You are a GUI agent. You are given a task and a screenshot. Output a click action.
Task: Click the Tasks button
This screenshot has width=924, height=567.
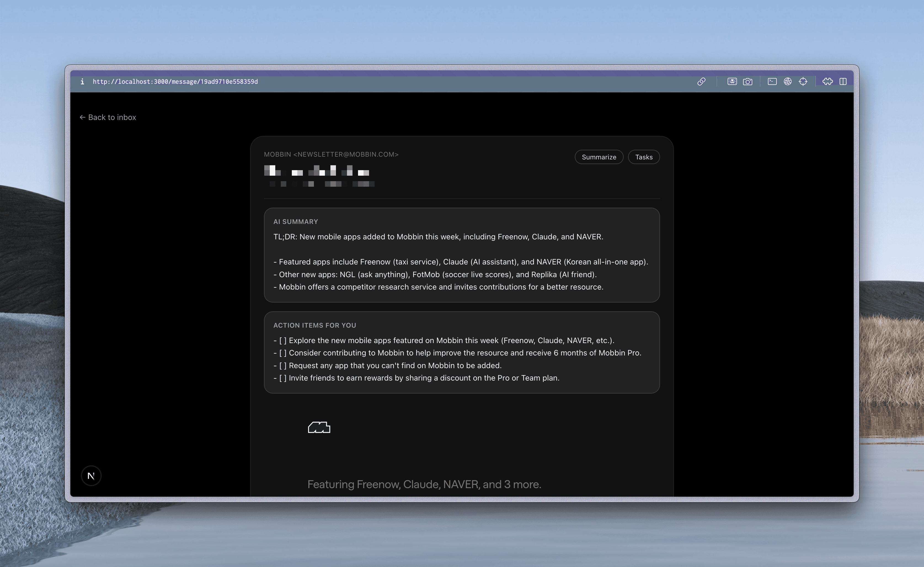(644, 157)
